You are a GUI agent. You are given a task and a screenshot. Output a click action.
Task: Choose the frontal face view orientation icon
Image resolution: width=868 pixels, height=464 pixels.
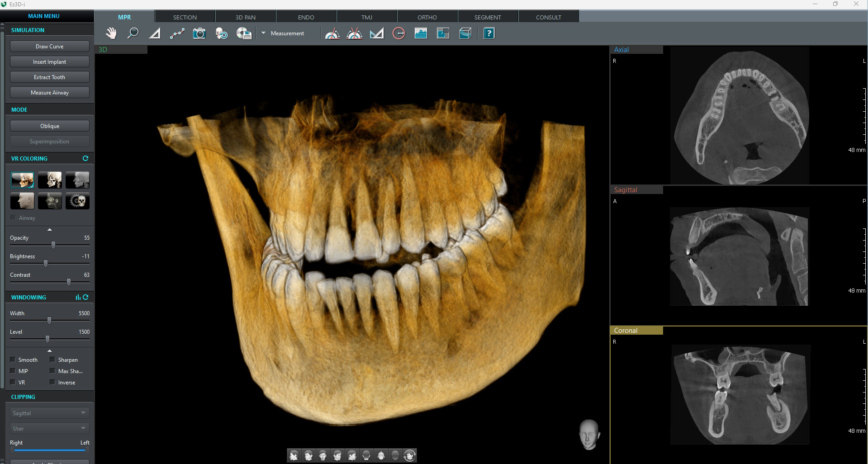tap(323, 455)
